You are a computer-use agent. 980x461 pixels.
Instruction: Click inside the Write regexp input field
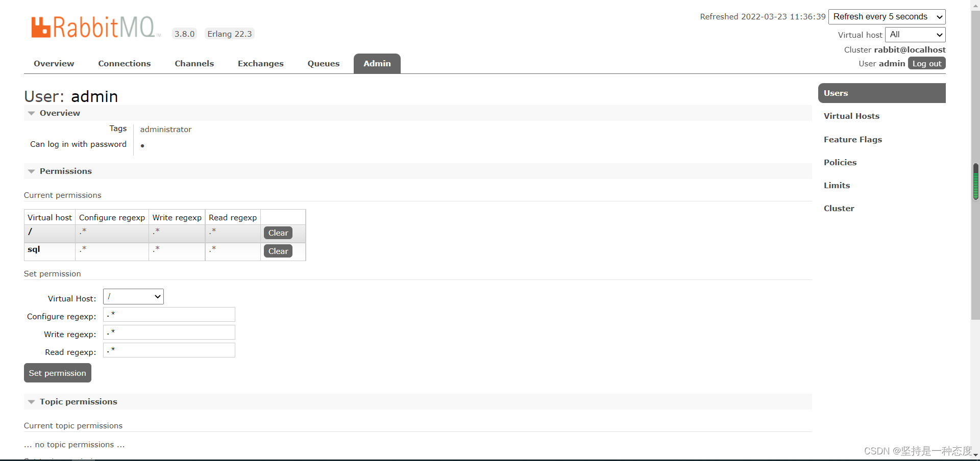(168, 332)
